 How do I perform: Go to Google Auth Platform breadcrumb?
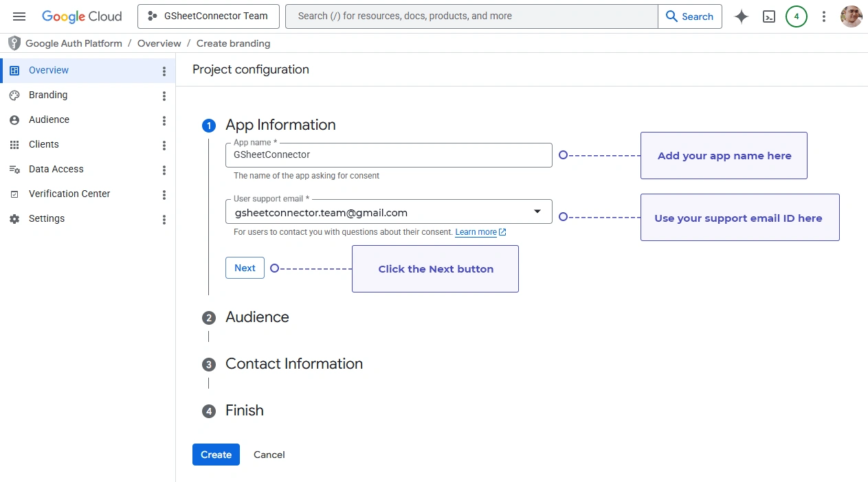(74, 43)
